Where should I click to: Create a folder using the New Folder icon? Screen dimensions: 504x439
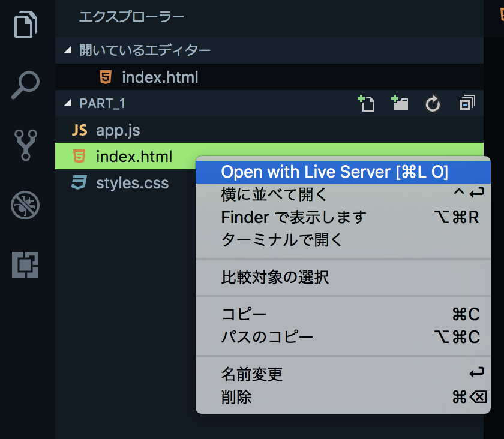click(400, 103)
